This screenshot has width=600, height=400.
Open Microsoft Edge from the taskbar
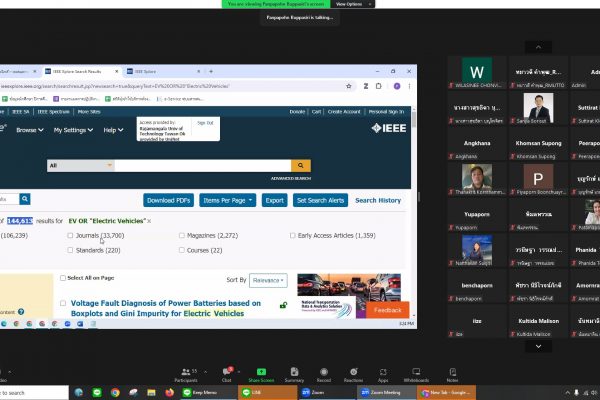click(x=79, y=392)
